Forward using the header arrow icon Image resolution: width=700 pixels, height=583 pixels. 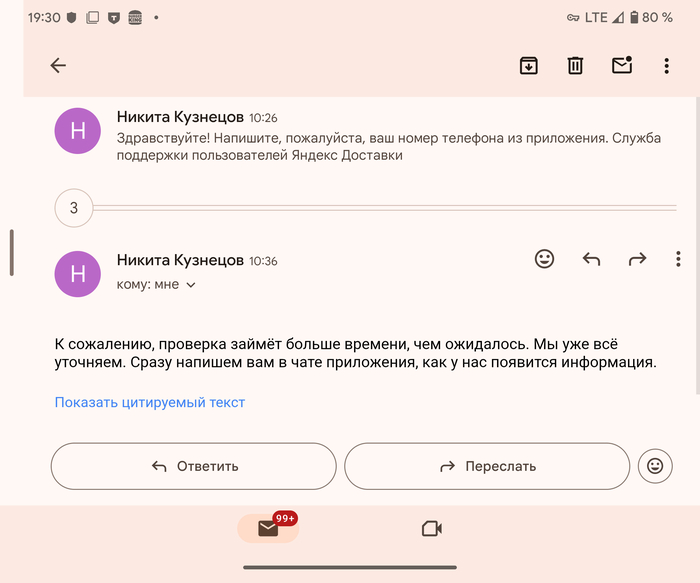[637, 259]
